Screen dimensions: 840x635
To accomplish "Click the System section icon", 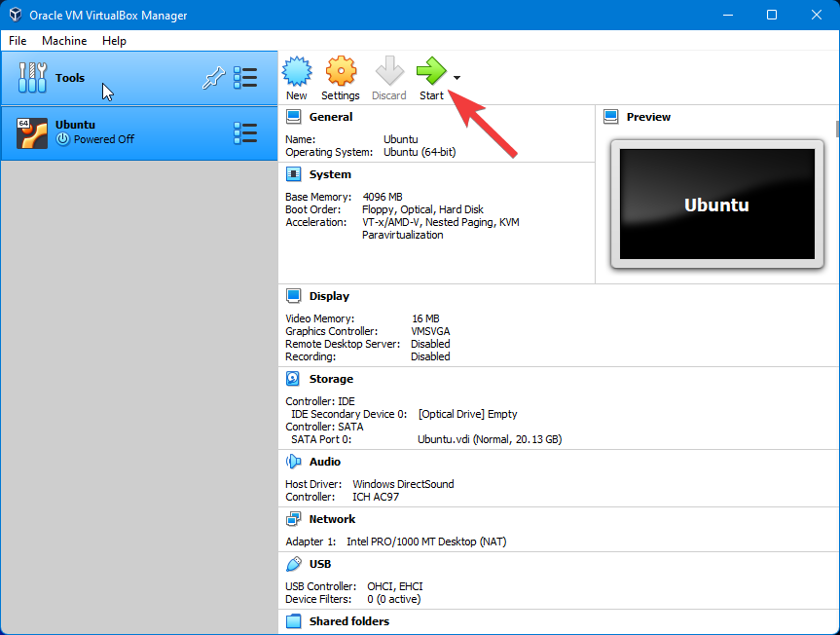I will click(292, 174).
